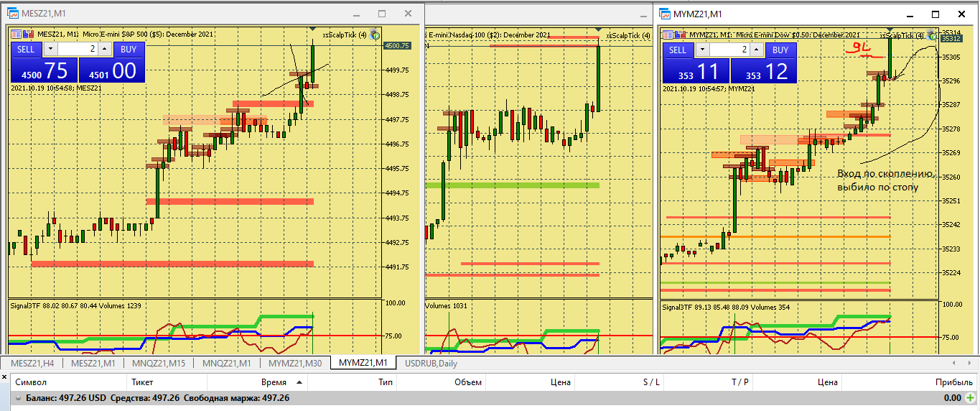Click the text note 'Вход по скоплению'
980x411 pixels.
coord(885,174)
